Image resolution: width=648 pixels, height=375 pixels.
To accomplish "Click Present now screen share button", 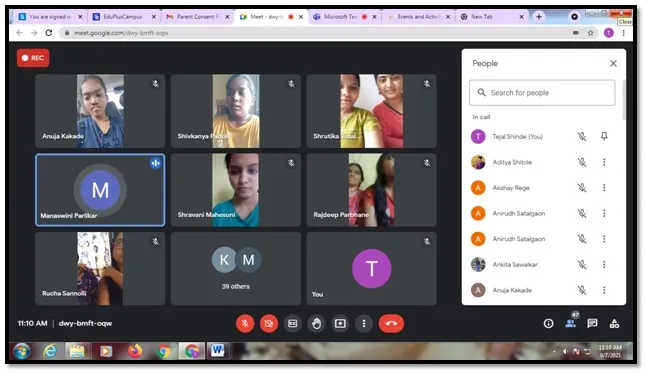I will click(x=340, y=324).
